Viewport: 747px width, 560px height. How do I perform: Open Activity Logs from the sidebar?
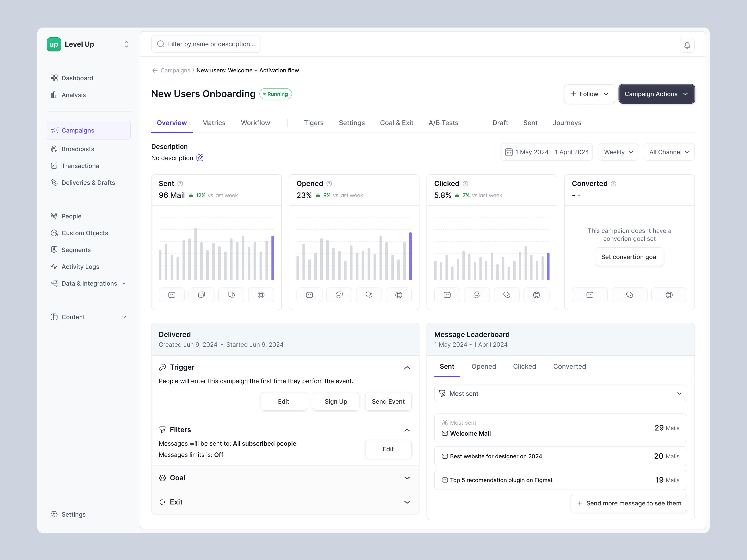coord(80,266)
